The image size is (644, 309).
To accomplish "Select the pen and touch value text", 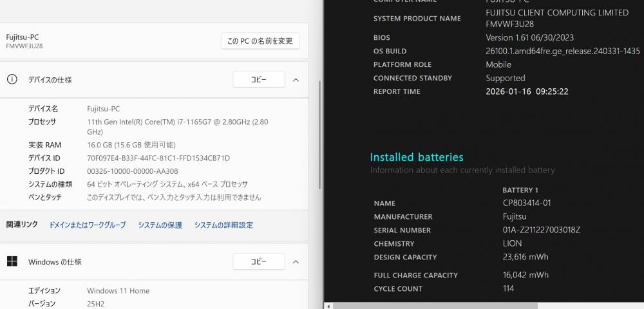I will click(x=174, y=198).
